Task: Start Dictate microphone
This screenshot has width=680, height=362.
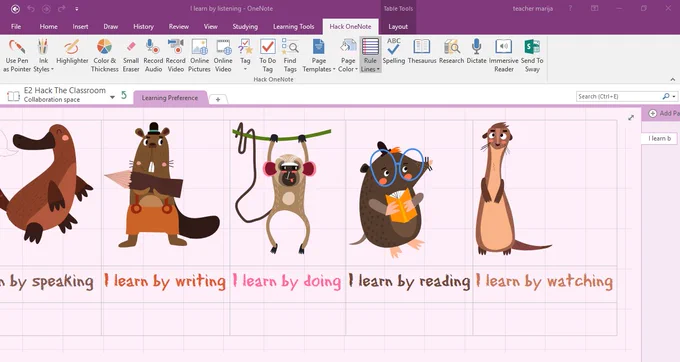Action: [477, 52]
